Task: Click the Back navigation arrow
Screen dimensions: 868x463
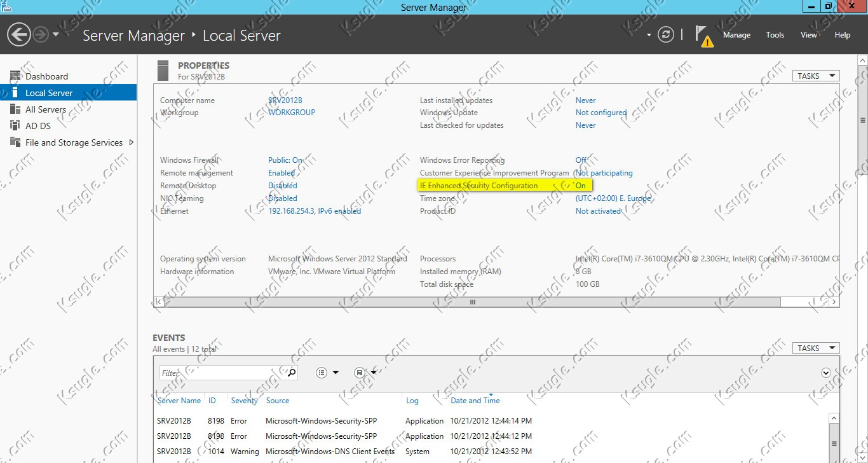Action: pos(20,34)
